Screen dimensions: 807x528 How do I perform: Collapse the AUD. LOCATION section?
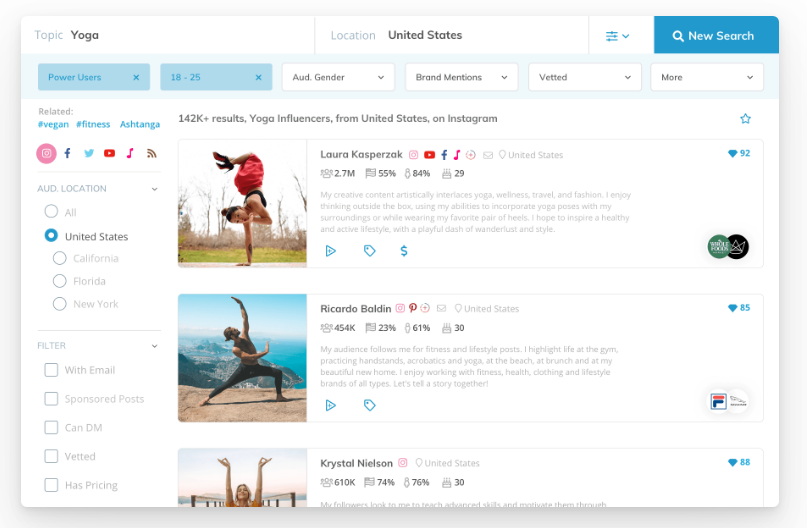[154, 189]
